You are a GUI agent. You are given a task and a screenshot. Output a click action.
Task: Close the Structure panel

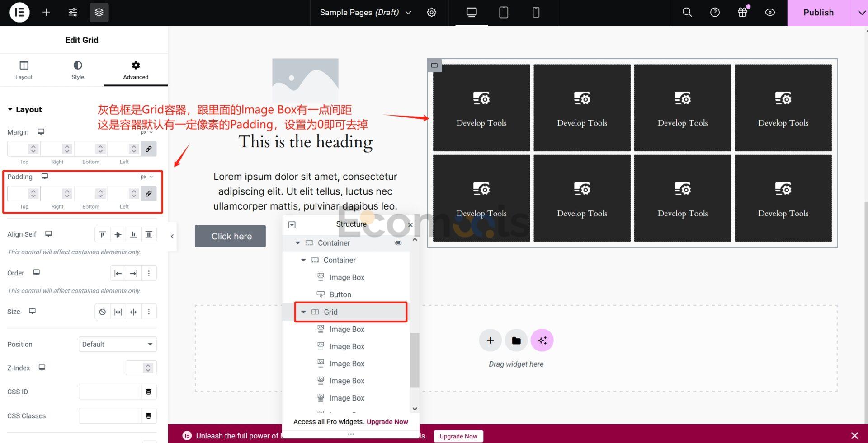(x=410, y=224)
